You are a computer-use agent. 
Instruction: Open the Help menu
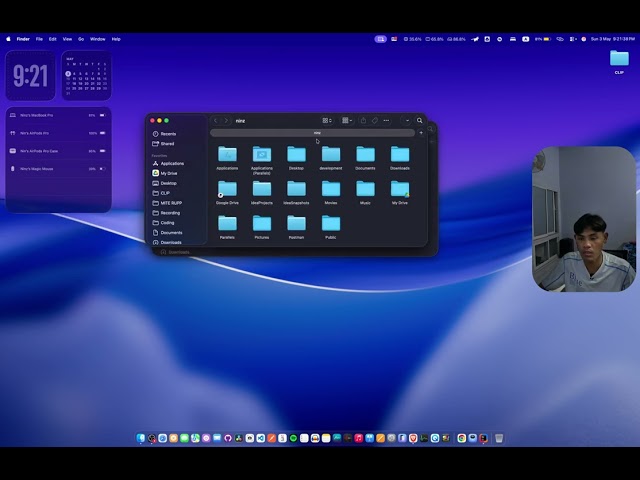[x=116, y=39]
